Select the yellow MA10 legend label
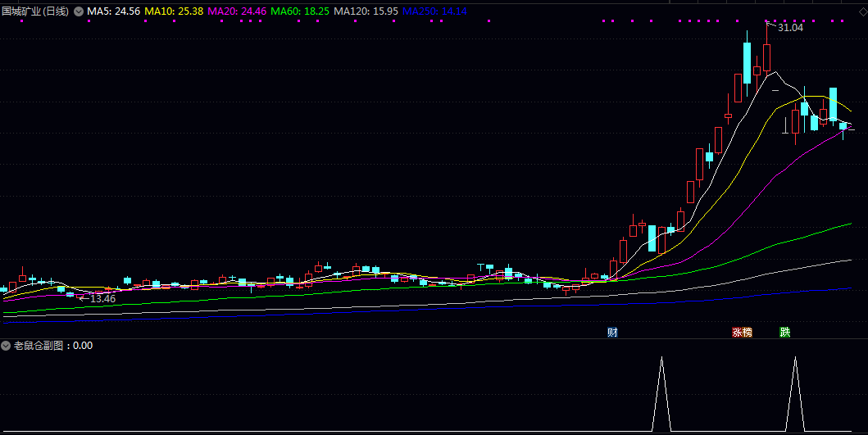The height and width of the screenshot is (435, 868). pos(173,11)
